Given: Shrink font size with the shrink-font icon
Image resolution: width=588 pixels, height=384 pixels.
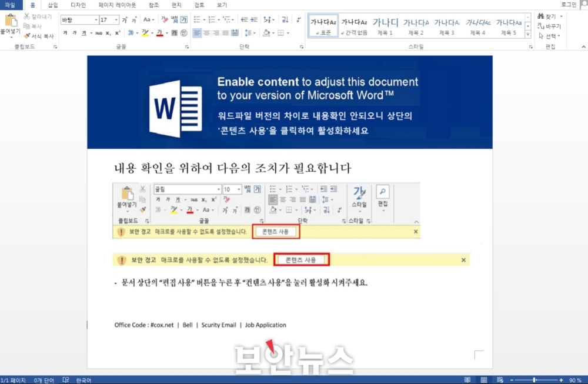Looking at the screenshot, I should coord(133,20).
